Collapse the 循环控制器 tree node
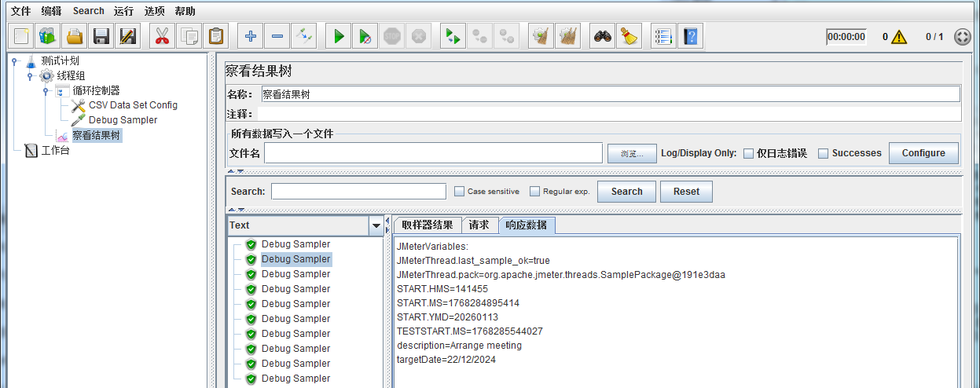 point(46,91)
